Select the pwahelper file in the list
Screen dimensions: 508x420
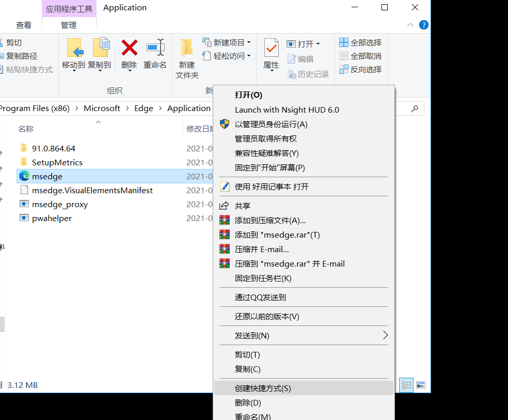[x=52, y=218]
